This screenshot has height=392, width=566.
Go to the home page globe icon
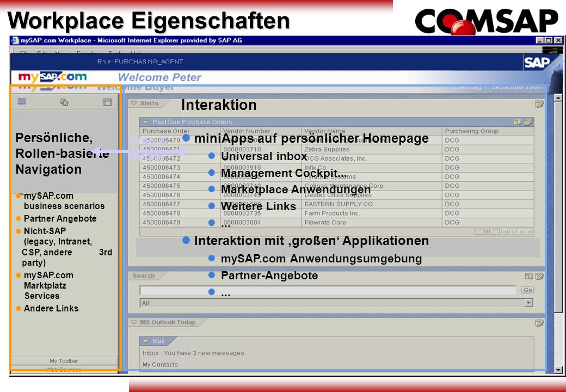pyautogui.click(x=64, y=102)
